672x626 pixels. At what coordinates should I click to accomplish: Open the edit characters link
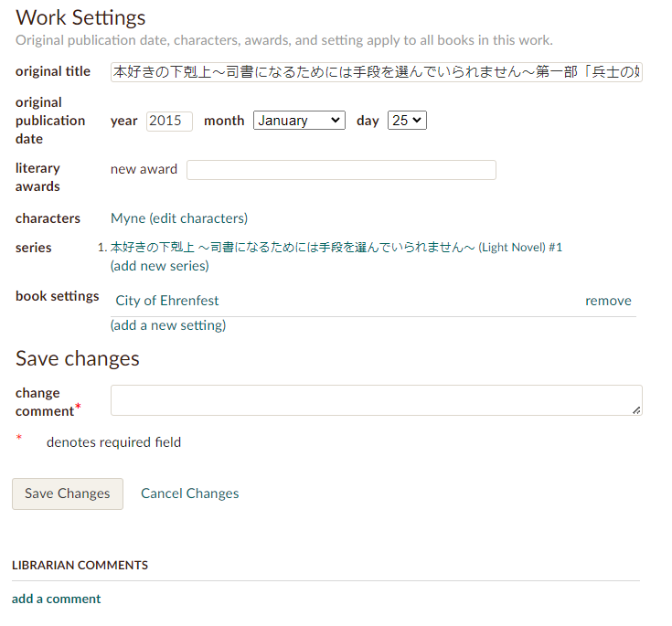pos(198,218)
